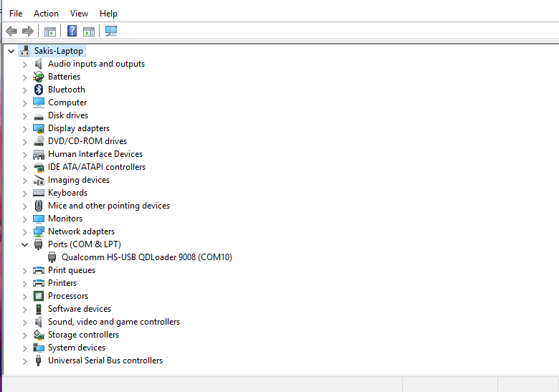This screenshot has width=559, height=392.
Task: Select the System devices label
Action: [77, 348]
